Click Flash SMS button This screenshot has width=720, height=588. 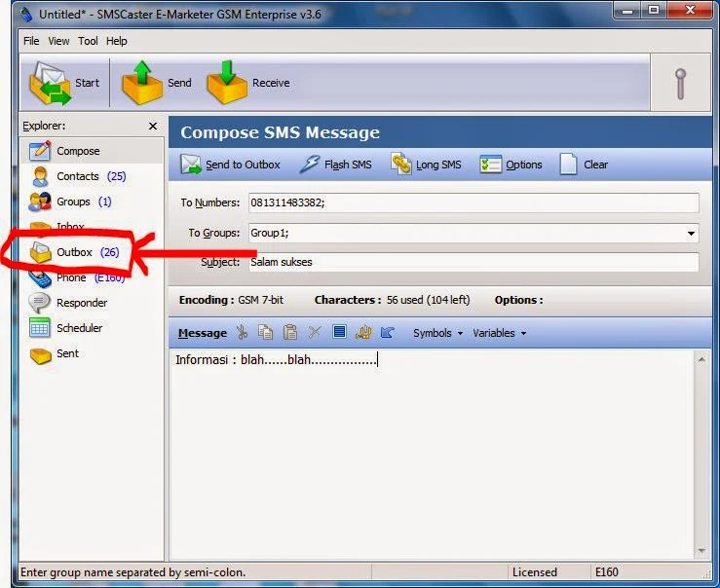335,165
